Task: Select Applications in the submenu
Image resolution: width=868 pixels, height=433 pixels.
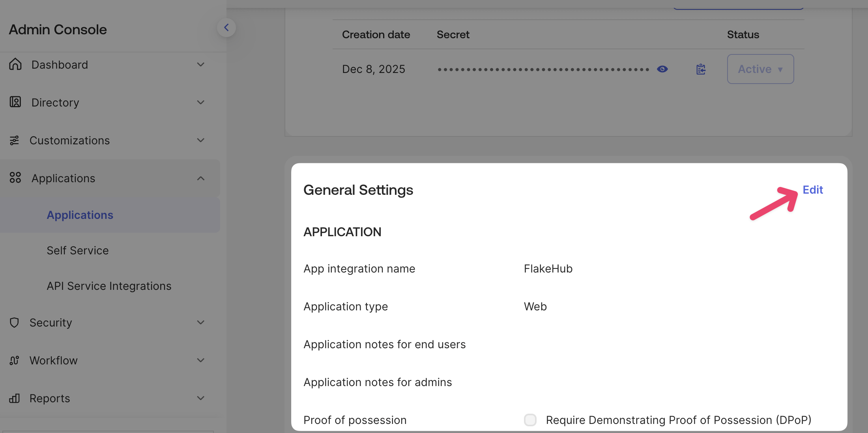Action: tap(80, 215)
